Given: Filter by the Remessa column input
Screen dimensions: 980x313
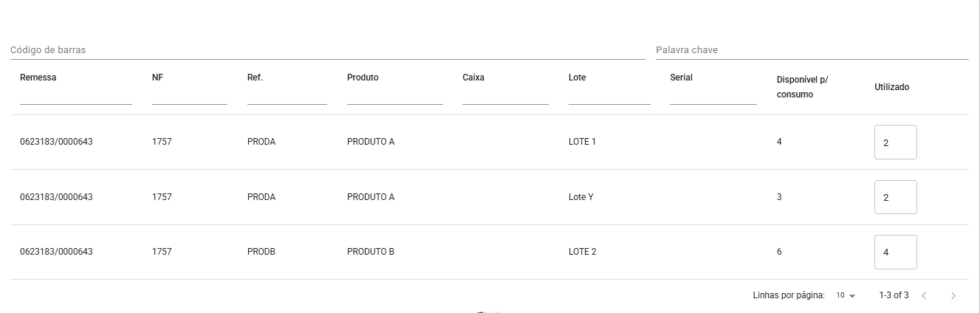Looking at the screenshot, I should pos(76,96).
